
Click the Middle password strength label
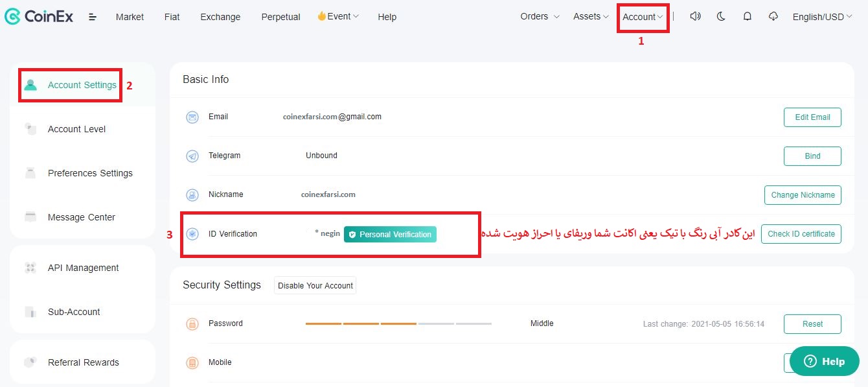[542, 323]
